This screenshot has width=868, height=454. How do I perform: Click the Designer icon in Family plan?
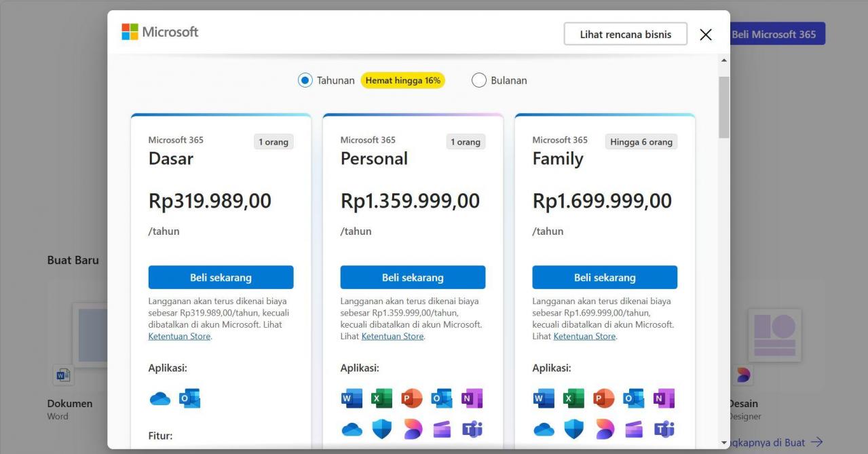click(604, 429)
